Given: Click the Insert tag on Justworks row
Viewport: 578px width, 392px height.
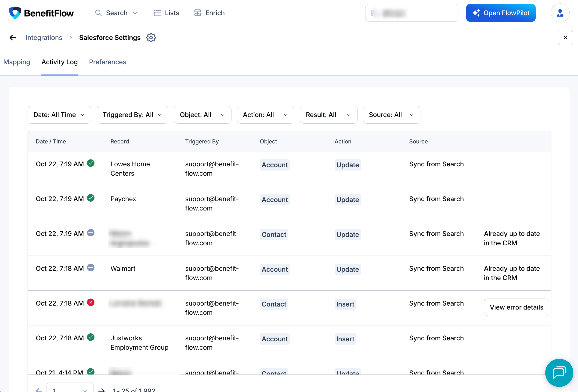Looking at the screenshot, I should pyautogui.click(x=345, y=339).
